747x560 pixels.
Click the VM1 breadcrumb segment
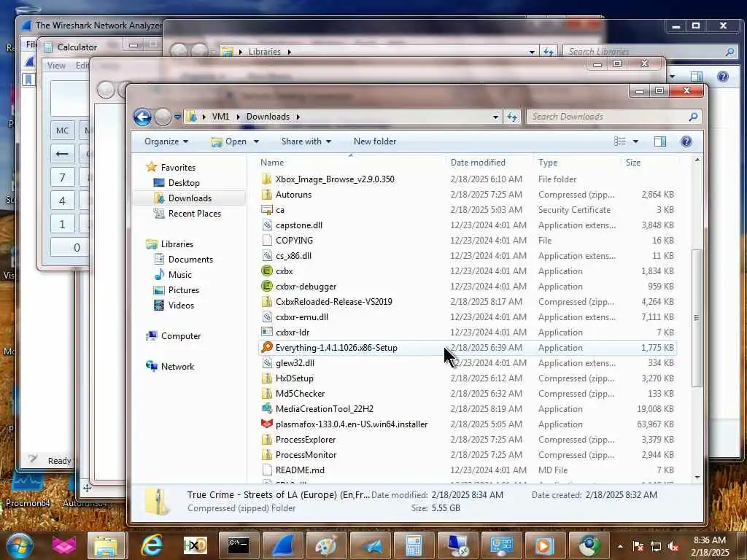[x=220, y=117]
